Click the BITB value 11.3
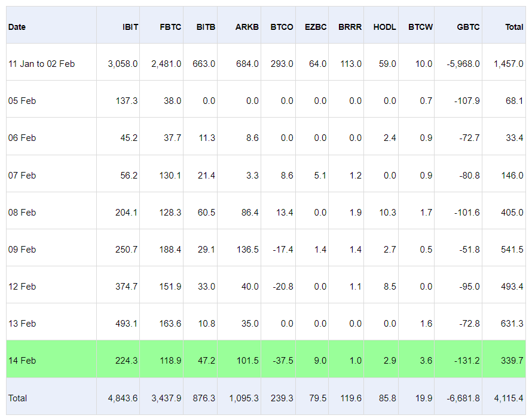This screenshot has width=532, height=418. click(x=207, y=137)
